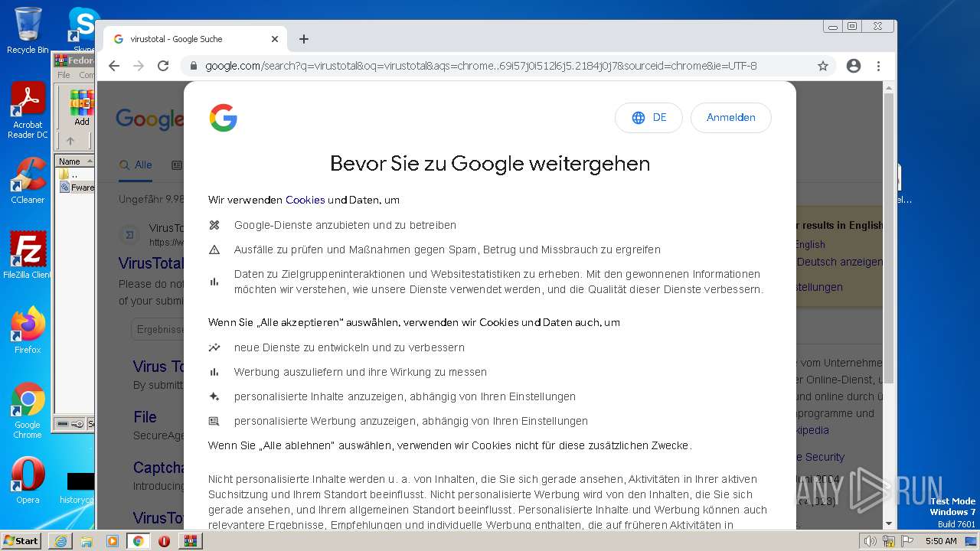Image resolution: width=980 pixels, height=551 pixels.
Task: Open CCleaner desktop shortcut
Action: tap(28, 181)
